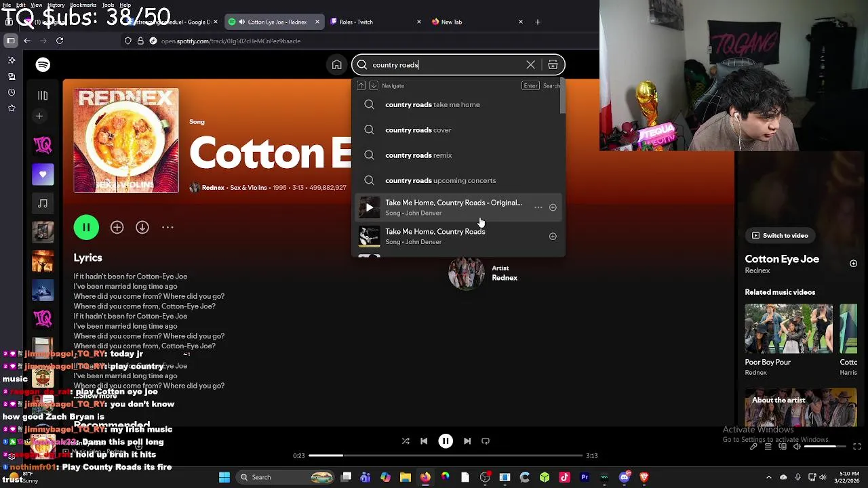Image resolution: width=868 pixels, height=488 pixels.
Task: Toggle Firefox sidebar button
Action: tap(11, 41)
